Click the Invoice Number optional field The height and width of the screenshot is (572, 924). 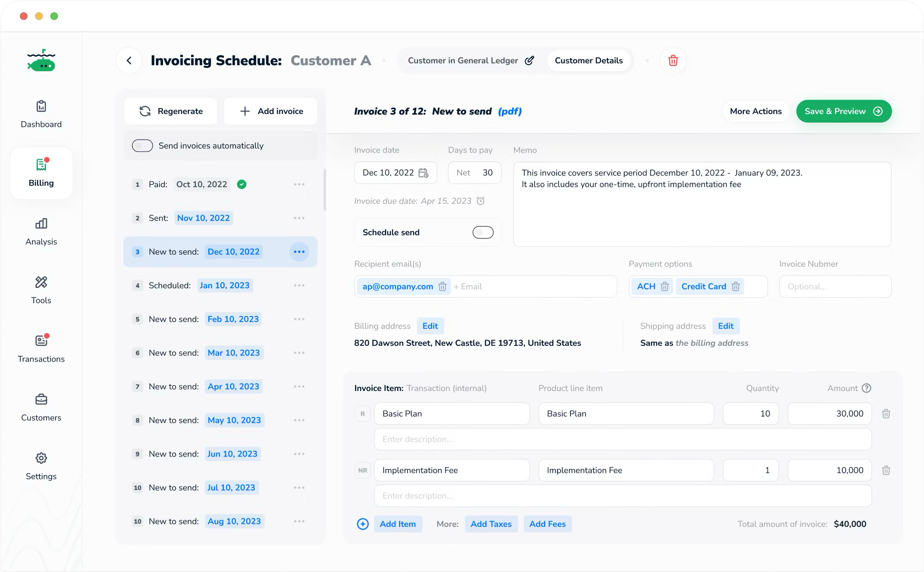coord(835,286)
